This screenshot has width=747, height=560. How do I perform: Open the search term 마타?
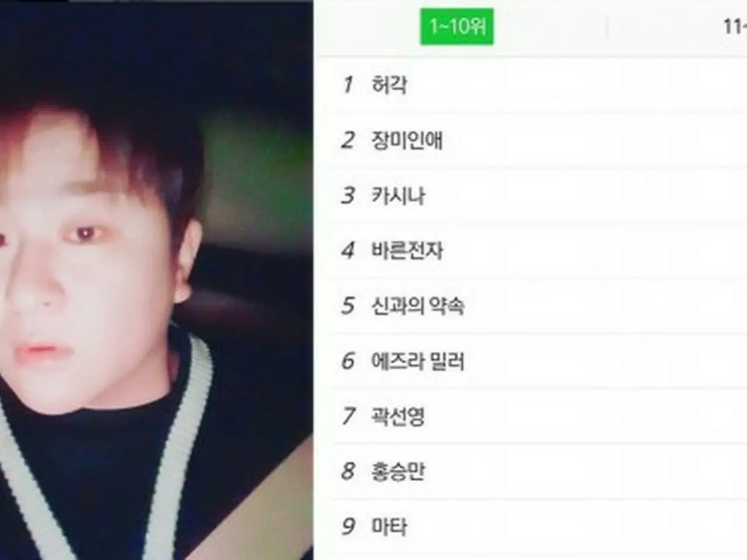click(x=389, y=526)
